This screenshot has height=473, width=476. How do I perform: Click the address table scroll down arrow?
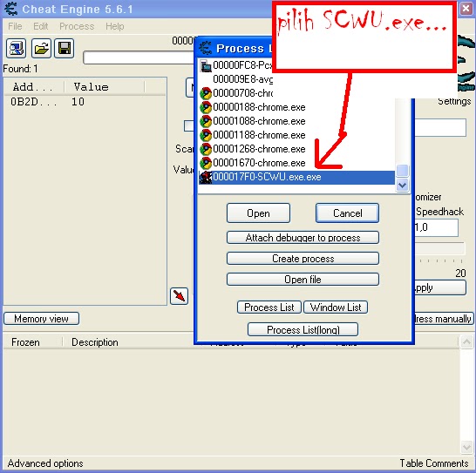[x=466, y=447]
